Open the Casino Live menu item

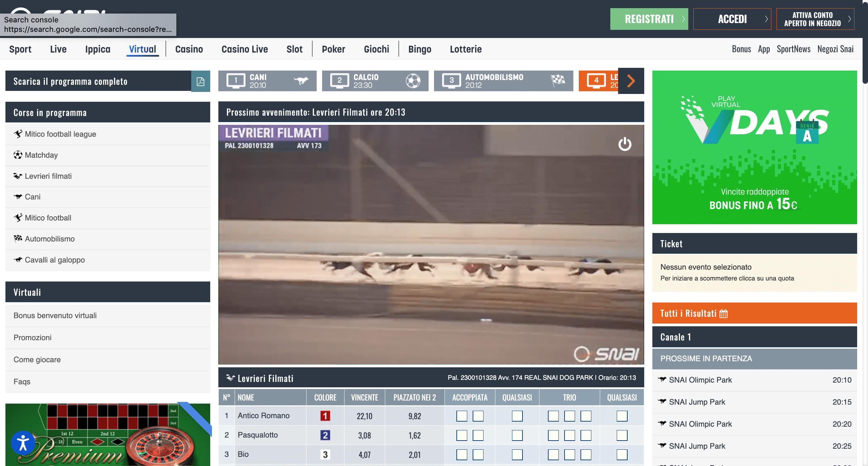[x=244, y=49]
